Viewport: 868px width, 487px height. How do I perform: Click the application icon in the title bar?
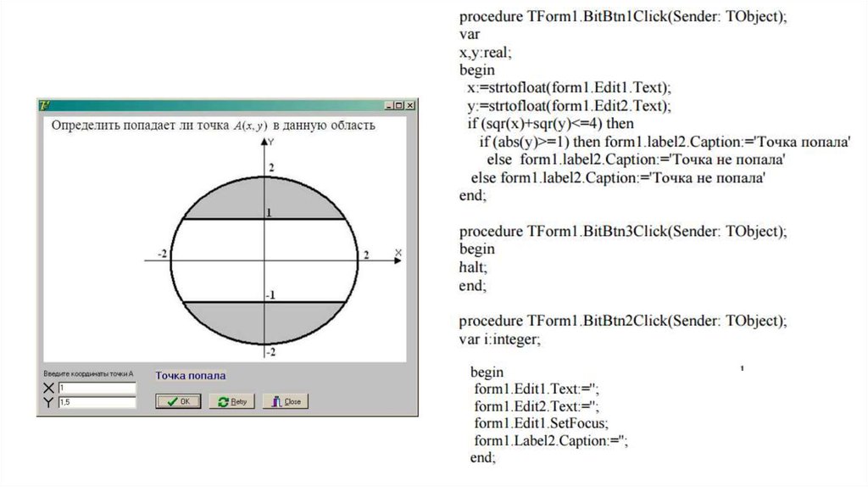pos(44,105)
